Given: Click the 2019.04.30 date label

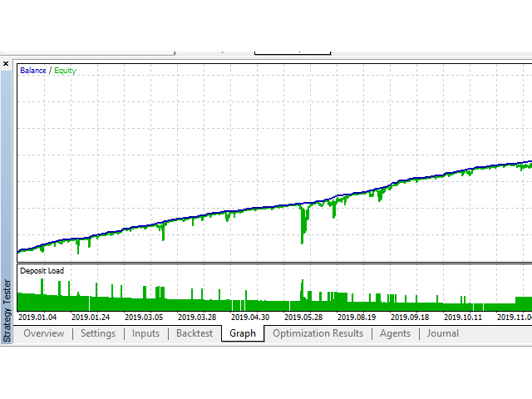Looking at the screenshot, I should (250, 317).
